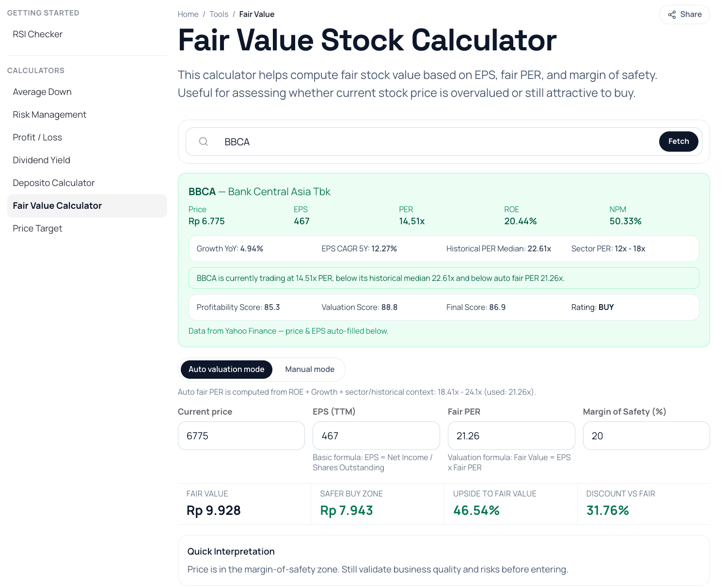The height and width of the screenshot is (588, 728).
Task: Navigate to Profit / Loss calculator
Action: 37,137
